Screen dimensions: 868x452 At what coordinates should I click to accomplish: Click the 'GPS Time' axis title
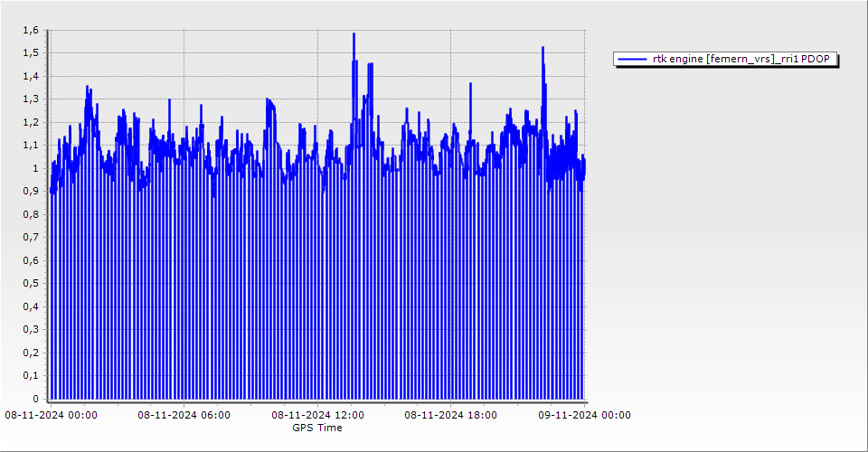coord(317,428)
